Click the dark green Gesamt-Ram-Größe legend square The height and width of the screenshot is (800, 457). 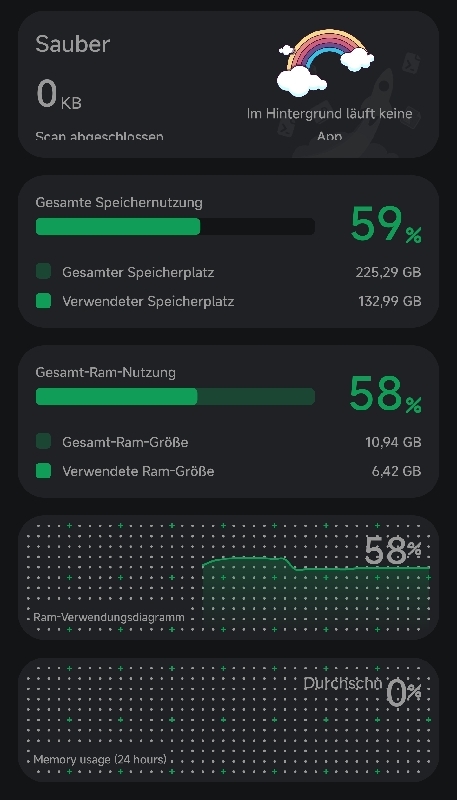pyautogui.click(x=43, y=441)
